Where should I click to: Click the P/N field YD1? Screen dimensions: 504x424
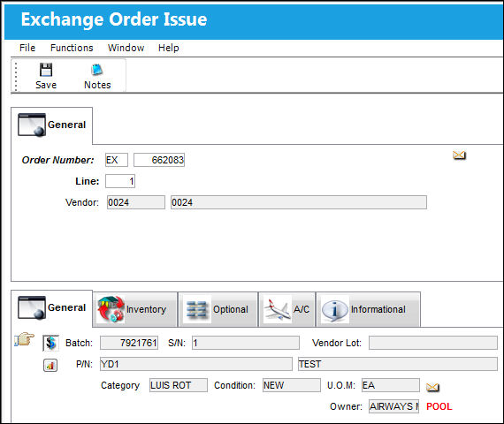click(196, 364)
